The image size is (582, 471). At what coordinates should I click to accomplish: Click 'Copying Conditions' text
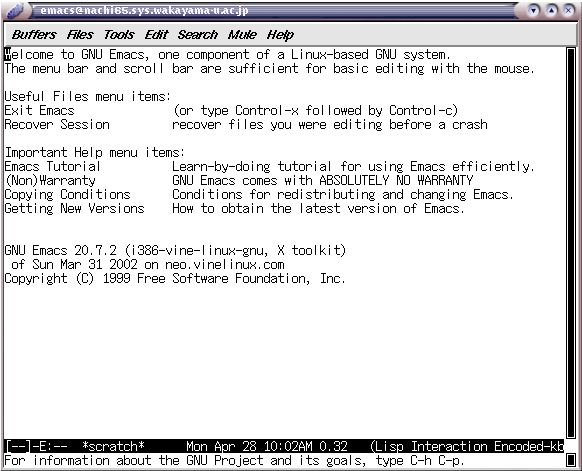tap(68, 194)
